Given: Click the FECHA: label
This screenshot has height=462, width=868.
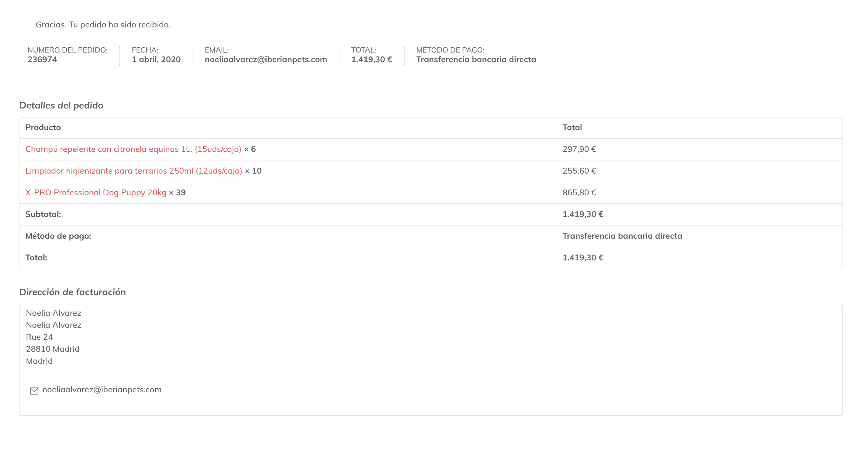Looking at the screenshot, I should (x=145, y=50).
